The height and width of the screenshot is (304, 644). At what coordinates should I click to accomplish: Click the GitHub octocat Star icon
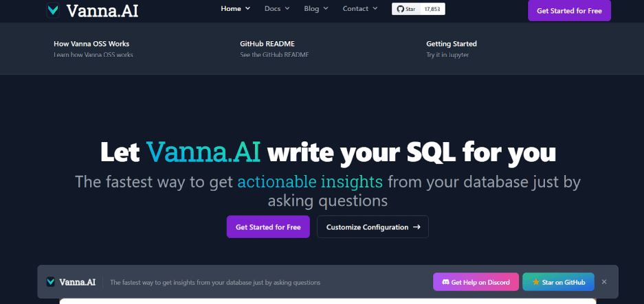[x=401, y=9]
